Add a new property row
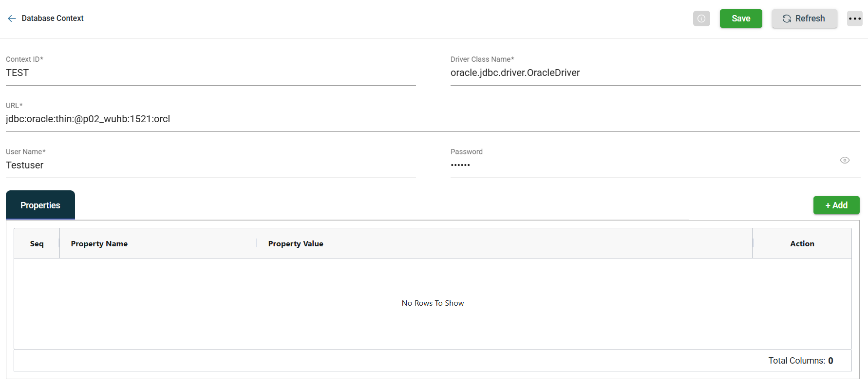The height and width of the screenshot is (386, 868). [x=836, y=205]
